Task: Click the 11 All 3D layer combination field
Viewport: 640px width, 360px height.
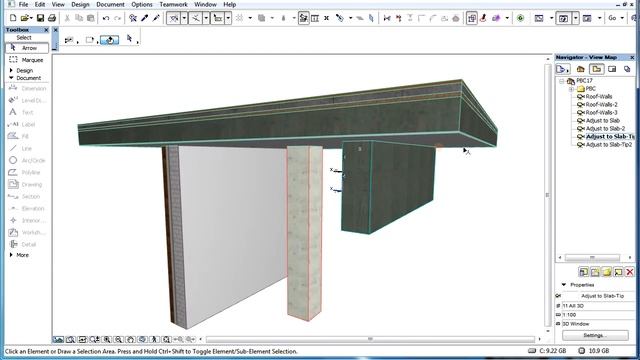Action: [x=598, y=306]
